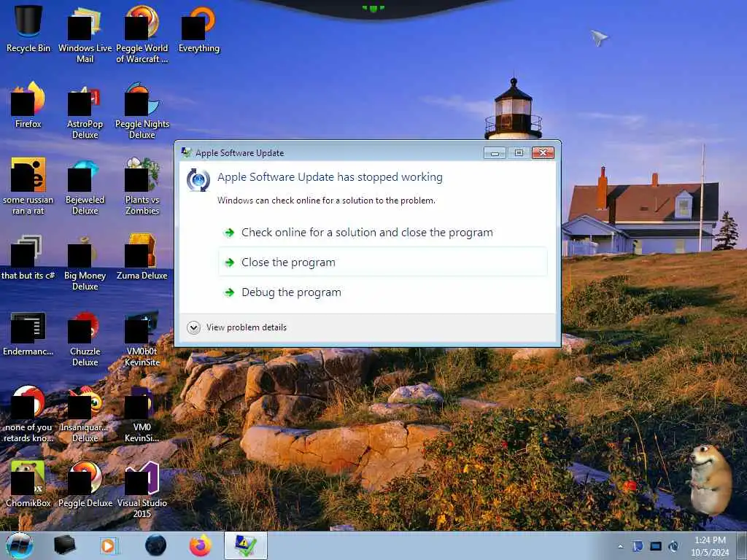Choose Close the program option
This screenshot has width=747, height=560.
coord(382,262)
